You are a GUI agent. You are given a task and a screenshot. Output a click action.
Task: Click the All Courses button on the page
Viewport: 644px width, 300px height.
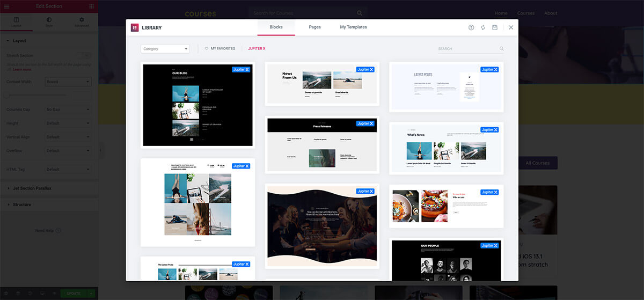click(x=537, y=163)
